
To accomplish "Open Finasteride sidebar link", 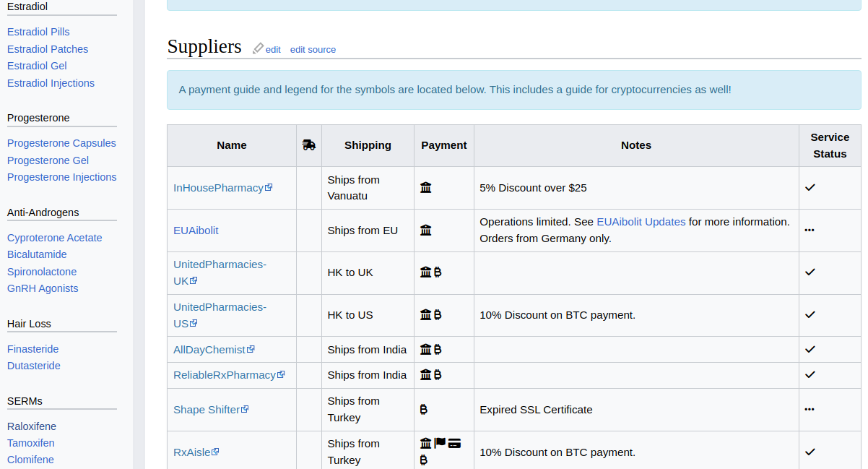I will pos(32,349).
